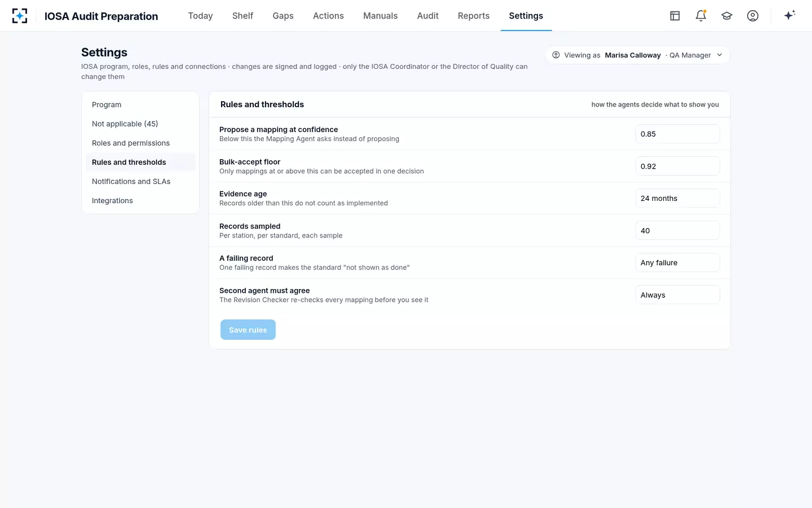Image resolution: width=812 pixels, height=508 pixels.
Task: Switch to the Shelf tab
Action: [242, 16]
